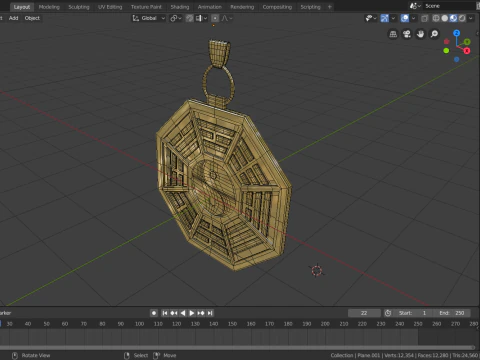480x360 pixels.
Task: Click the Start frame field
Action: pos(413,313)
